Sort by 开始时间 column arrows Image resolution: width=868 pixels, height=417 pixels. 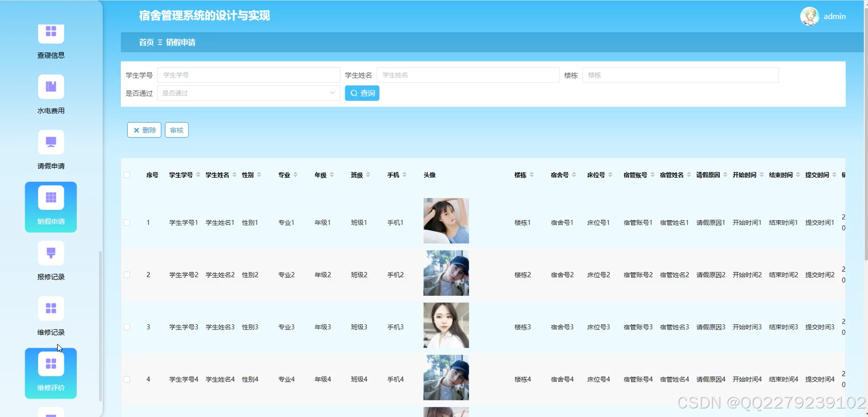pos(762,175)
